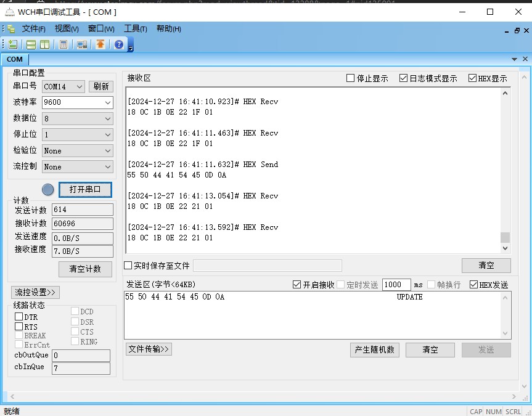
Task: Click receive area scroll down arrow
Action: pos(505,248)
